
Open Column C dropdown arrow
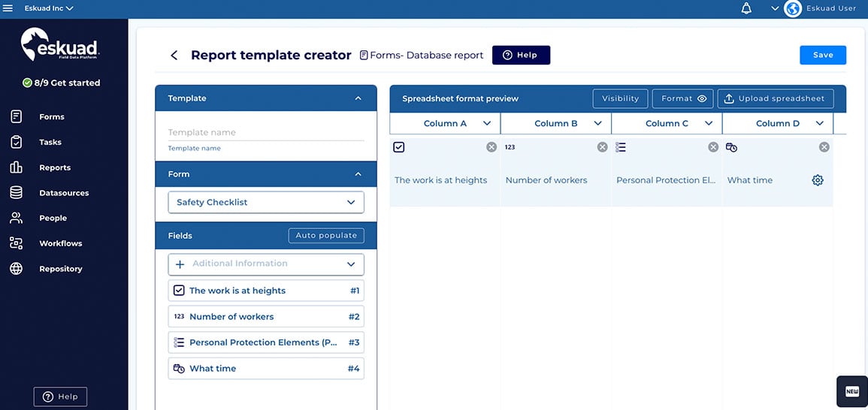709,123
